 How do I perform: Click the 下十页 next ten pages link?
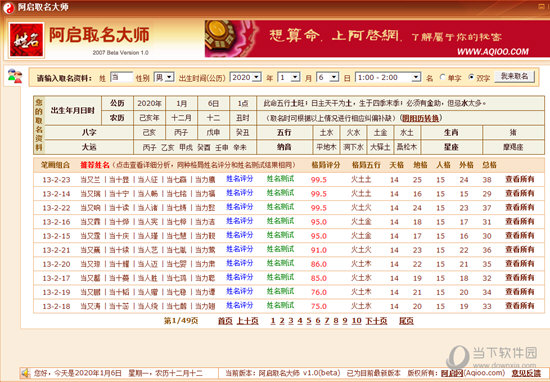[x=376, y=321]
